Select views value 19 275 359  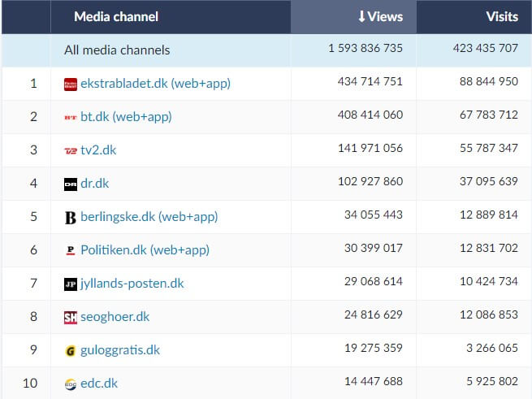(x=374, y=348)
